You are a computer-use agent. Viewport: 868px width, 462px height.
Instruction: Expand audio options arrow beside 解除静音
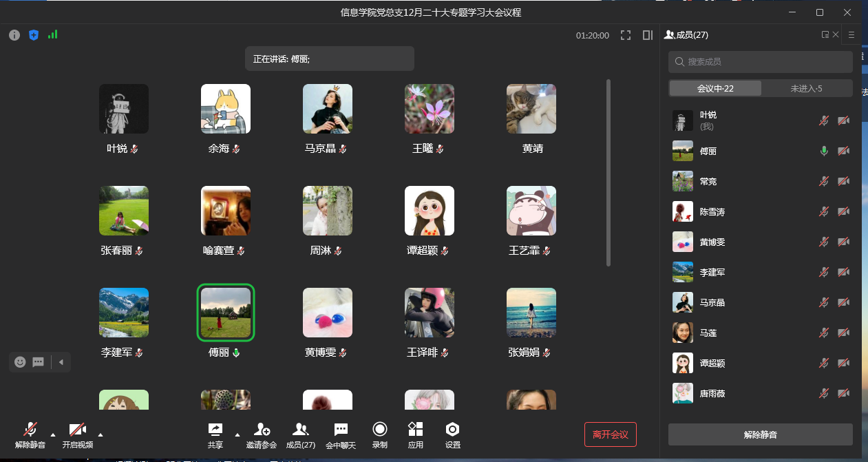tap(53, 434)
